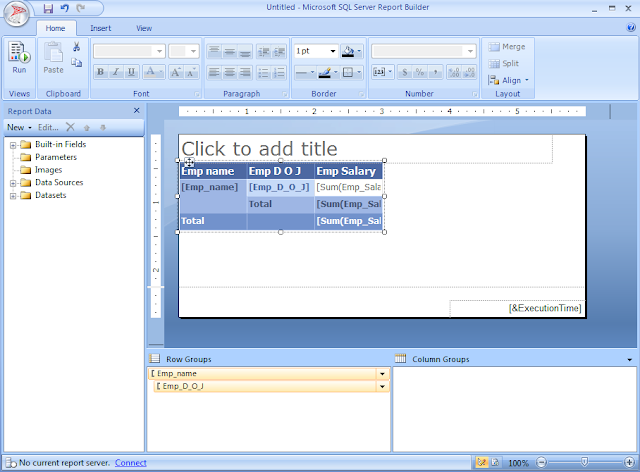Click the Report Builder application orb button

16,14
